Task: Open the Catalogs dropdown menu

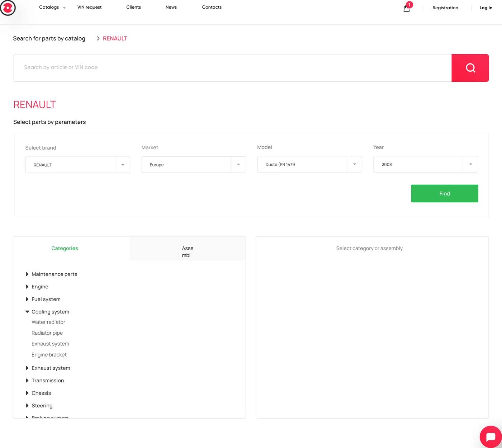Action: tap(52, 7)
